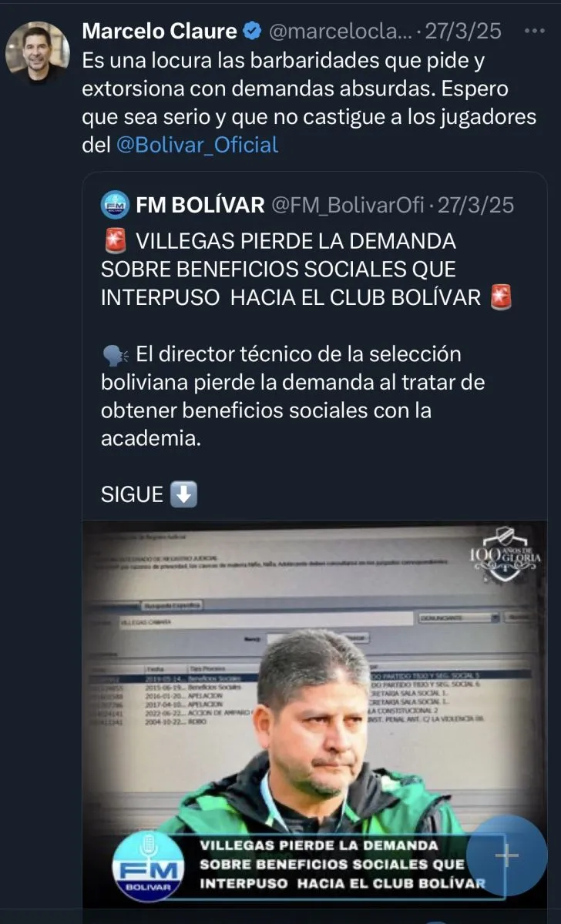Open the Marcelo Claure display name

pyautogui.click(x=160, y=32)
